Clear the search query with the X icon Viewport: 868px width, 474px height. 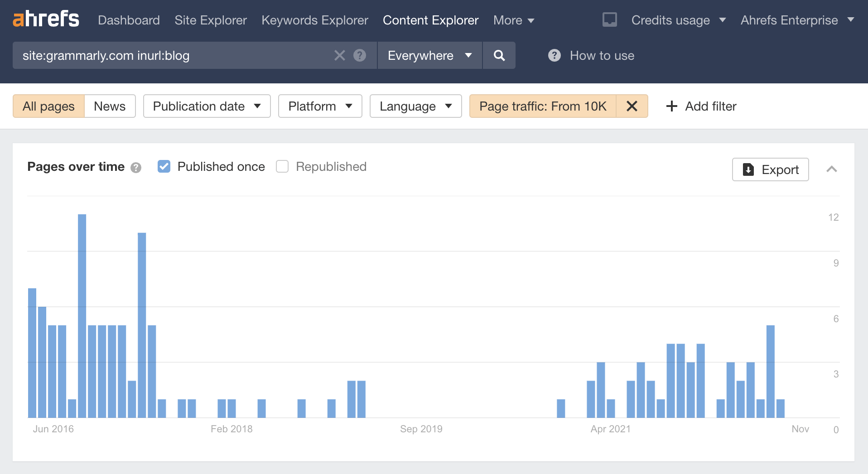pos(339,55)
